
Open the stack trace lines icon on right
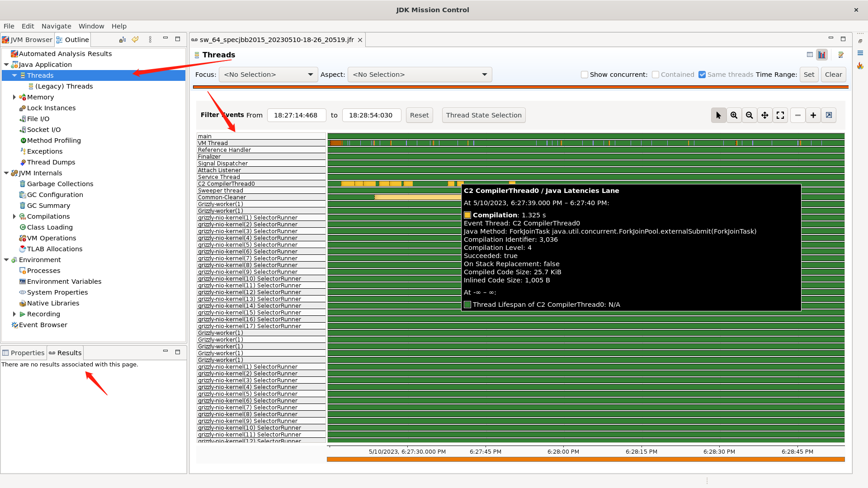pyautogui.click(x=860, y=53)
